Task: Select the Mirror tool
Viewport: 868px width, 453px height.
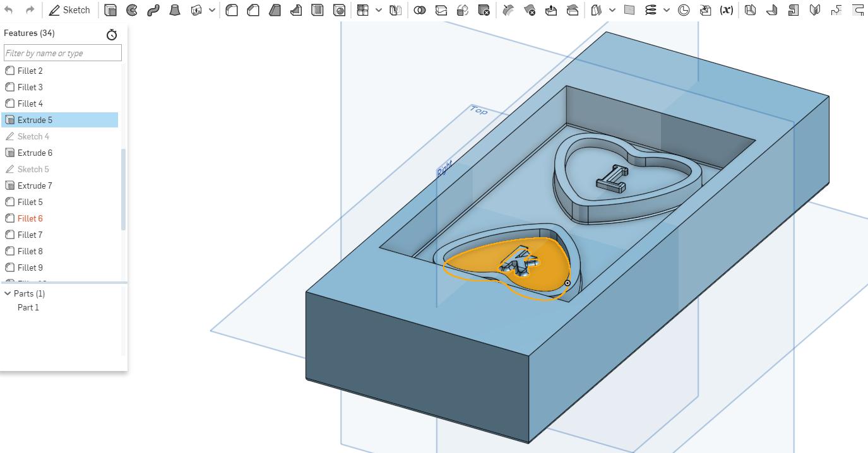Action: (x=396, y=10)
